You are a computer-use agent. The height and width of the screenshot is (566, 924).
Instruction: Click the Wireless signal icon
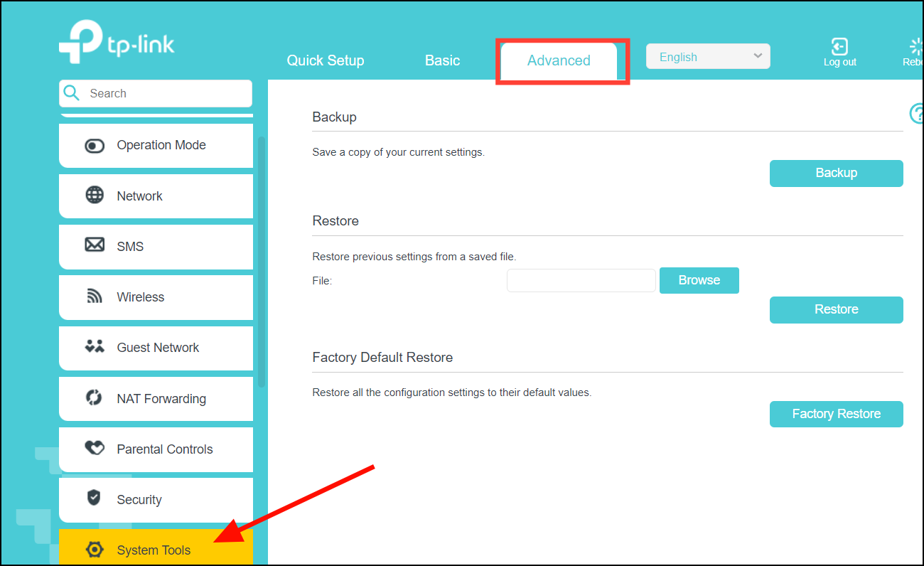pyautogui.click(x=95, y=297)
